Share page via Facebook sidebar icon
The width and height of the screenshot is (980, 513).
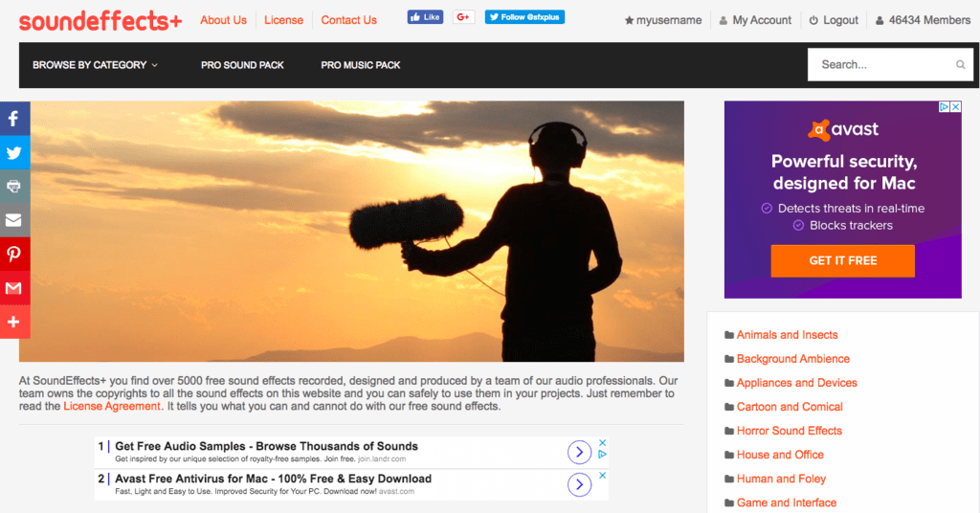pos(13,119)
